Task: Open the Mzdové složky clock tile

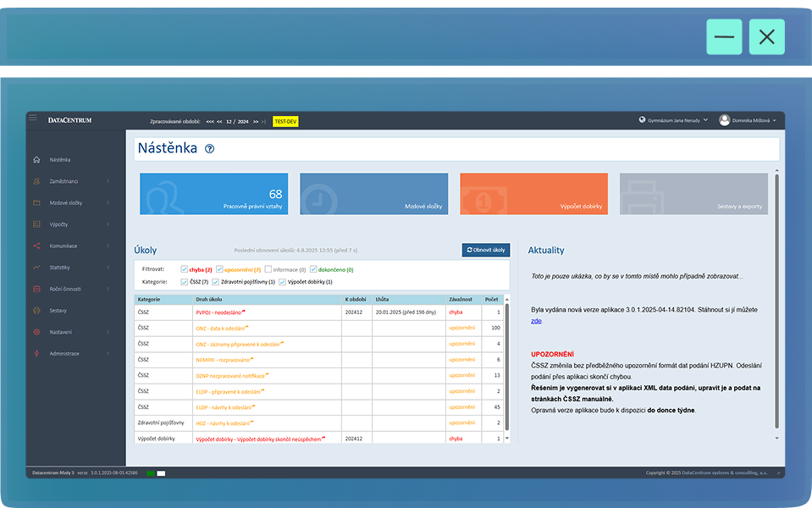Action: click(x=374, y=194)
